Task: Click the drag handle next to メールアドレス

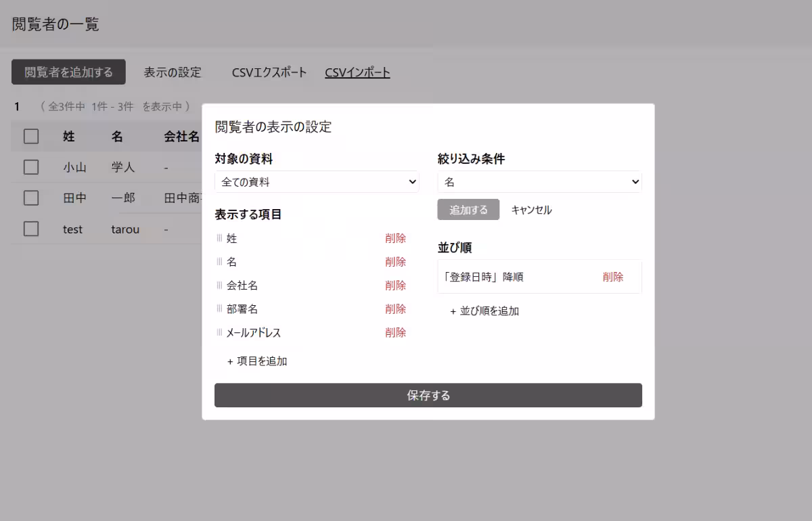Action: pos(219,332)
